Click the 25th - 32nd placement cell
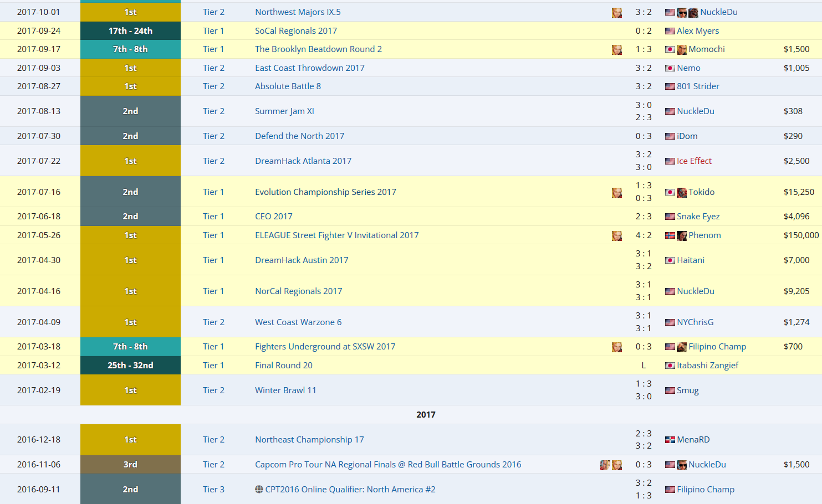 [x=130, y=366]
